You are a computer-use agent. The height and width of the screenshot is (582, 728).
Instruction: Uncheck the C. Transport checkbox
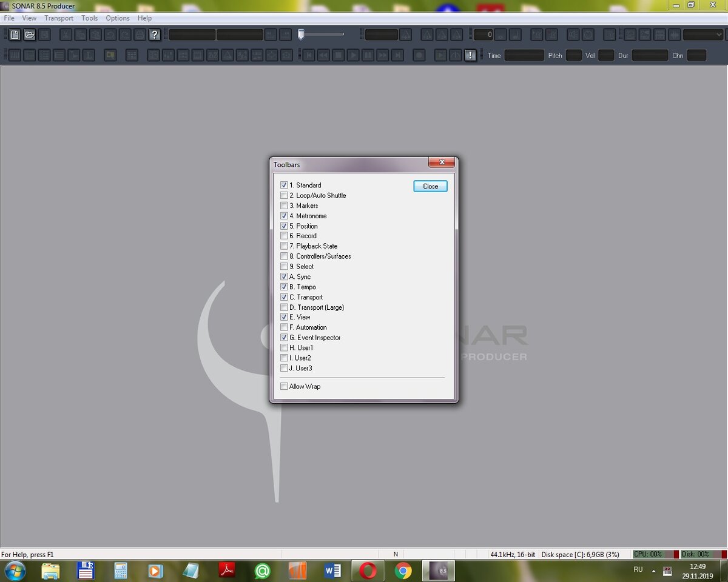coord(284,297)
